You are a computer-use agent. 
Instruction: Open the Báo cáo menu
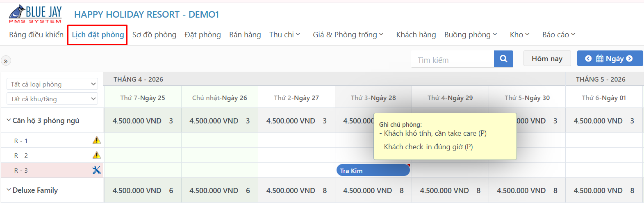click(559, 35)
